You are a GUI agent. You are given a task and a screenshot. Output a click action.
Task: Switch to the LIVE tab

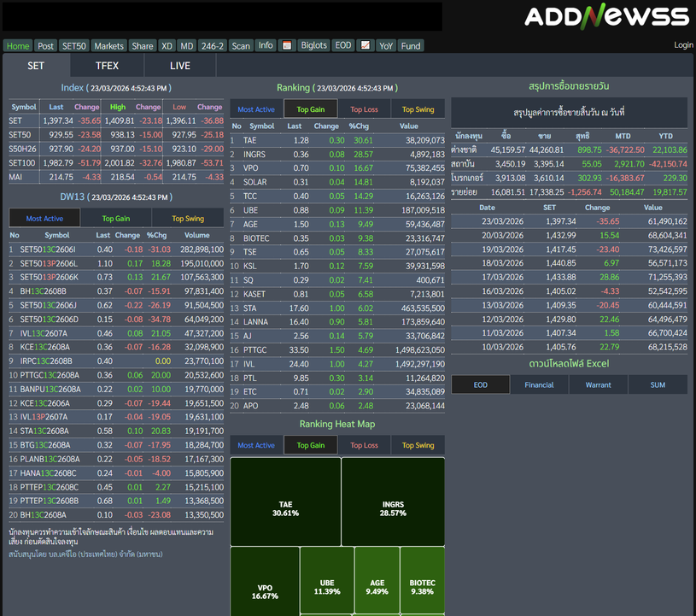coord(180,66)
